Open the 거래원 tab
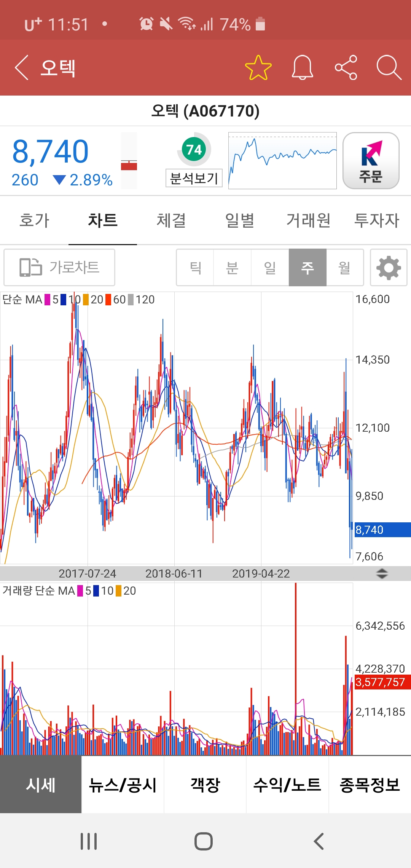 [x=308, y=220]
